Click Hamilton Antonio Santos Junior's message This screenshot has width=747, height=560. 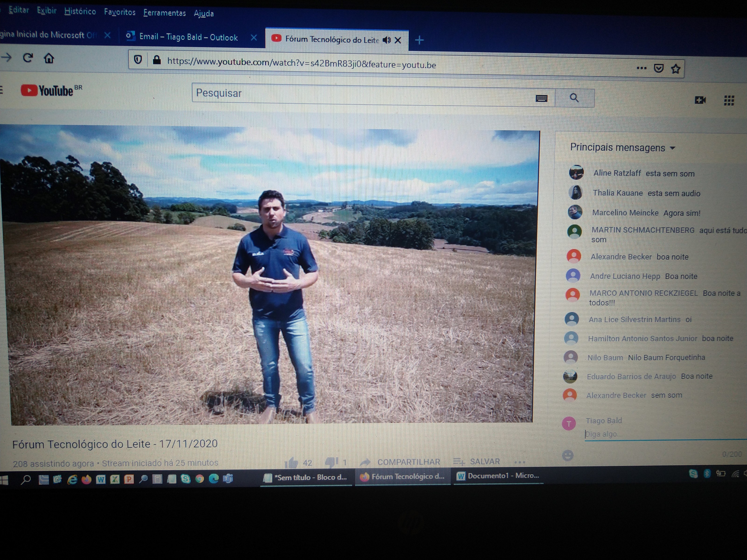point(717,338)
